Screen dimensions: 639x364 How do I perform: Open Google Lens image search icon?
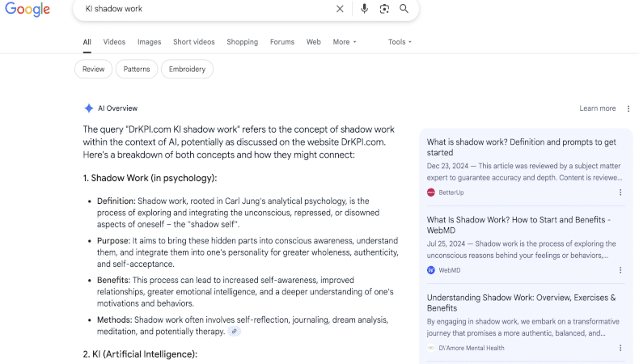pyautogui.click(x=384, y=9)
